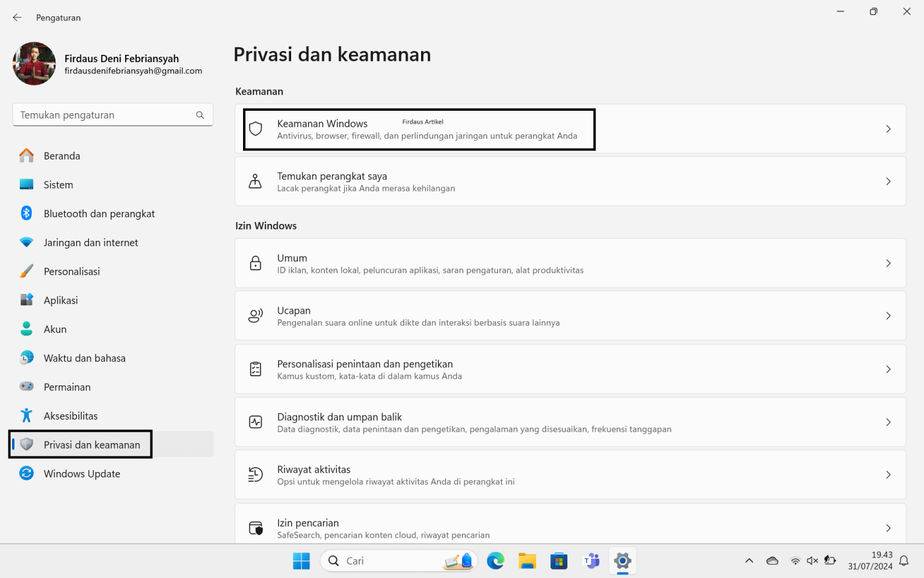Show hidden icons in system tray
This screenshot has height=578, width=924.
click(749, 560)
